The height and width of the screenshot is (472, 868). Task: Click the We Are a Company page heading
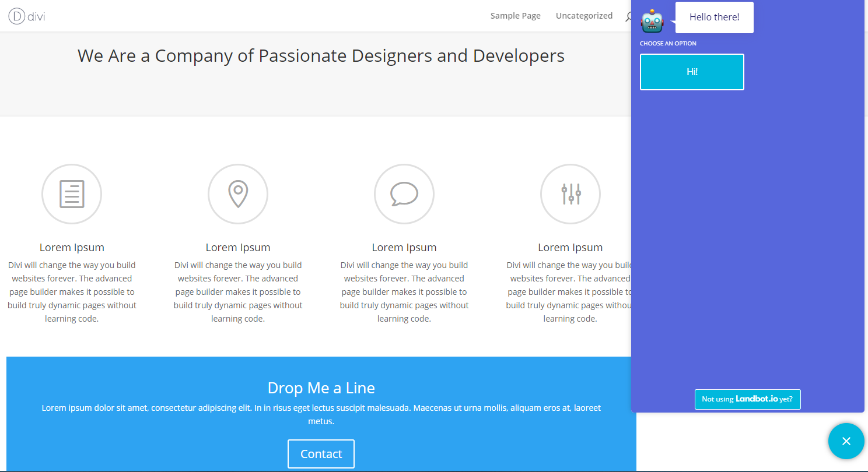(x=321, y=55)
